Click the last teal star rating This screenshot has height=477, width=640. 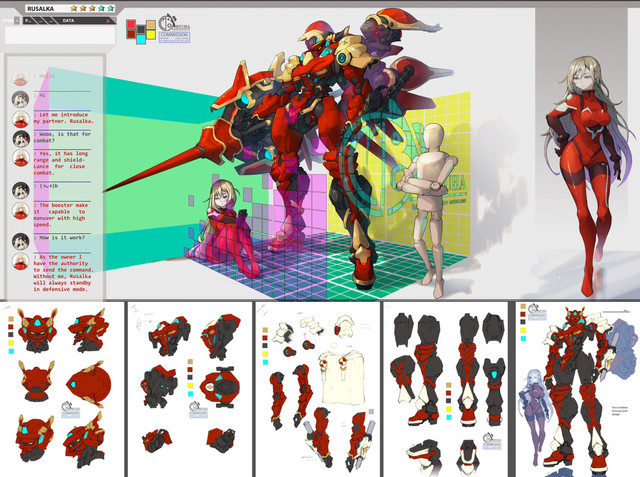(x=111, y=8)
